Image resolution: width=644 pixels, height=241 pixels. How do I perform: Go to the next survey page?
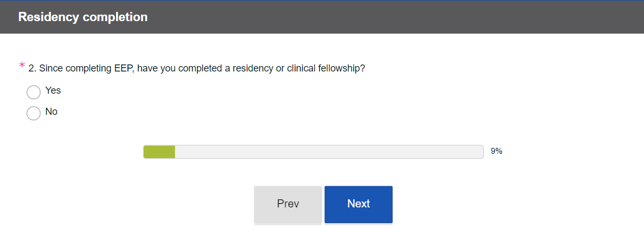click(358, 204)
